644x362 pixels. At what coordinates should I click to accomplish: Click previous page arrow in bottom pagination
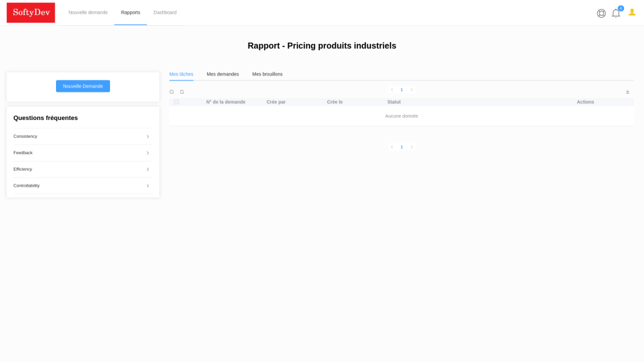point(392,147)
